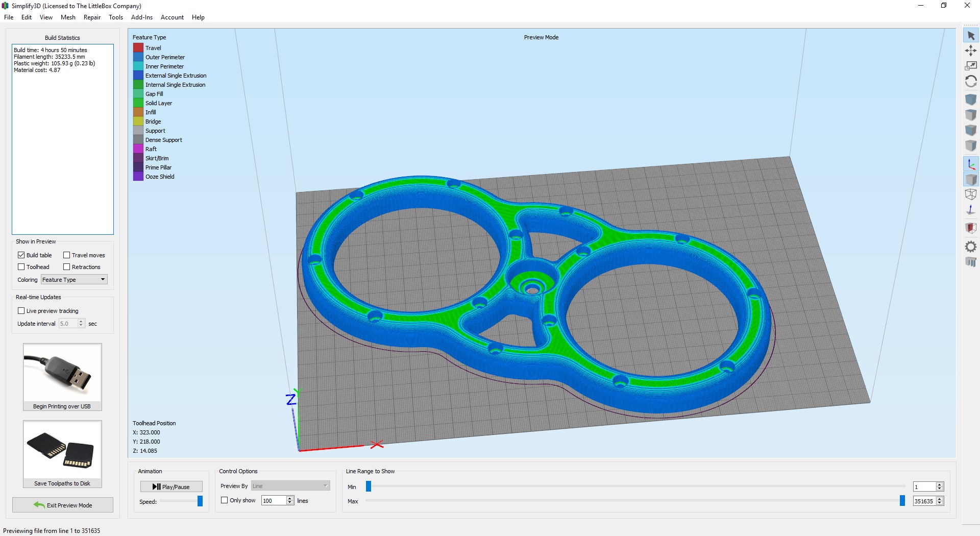Select the normal selection arrow tool
The height and width of the screenshot is (536, 980).
point(971,36)
